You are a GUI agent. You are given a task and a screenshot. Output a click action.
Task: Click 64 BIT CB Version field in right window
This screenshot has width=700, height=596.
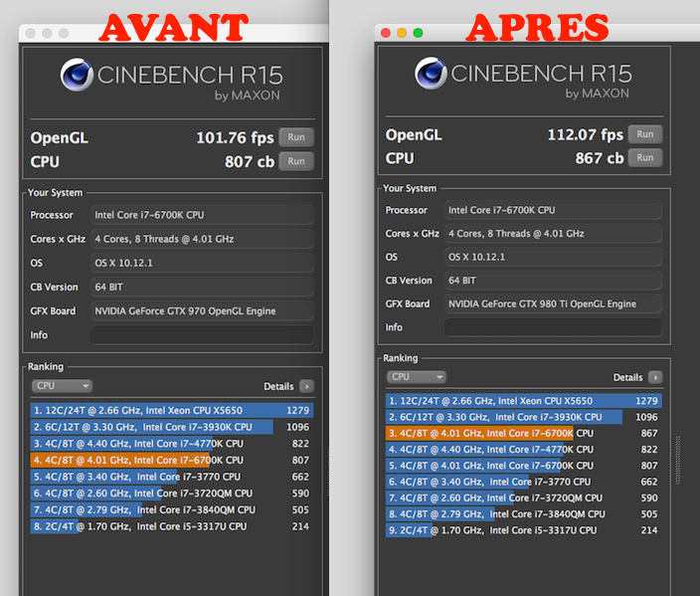click(x=553, y=281)
